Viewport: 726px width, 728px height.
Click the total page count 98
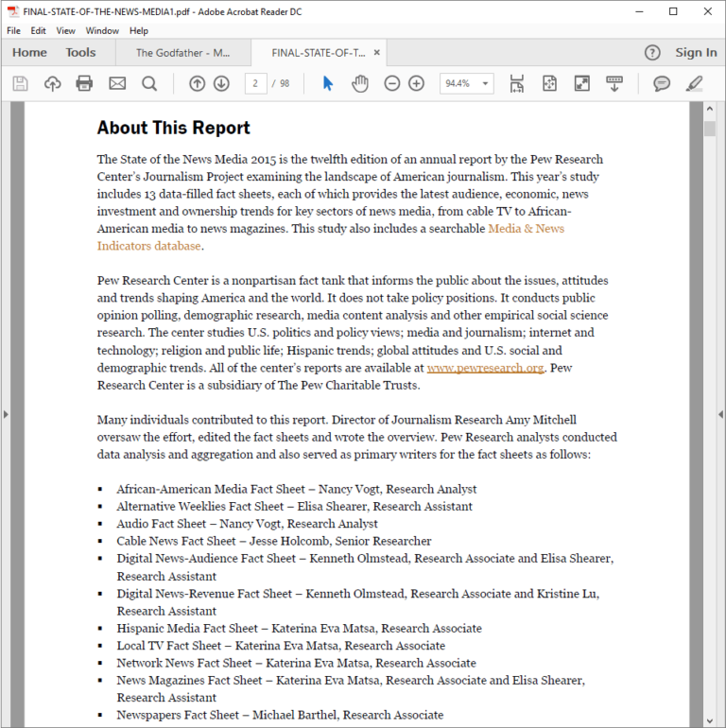[x=285, y=83]
